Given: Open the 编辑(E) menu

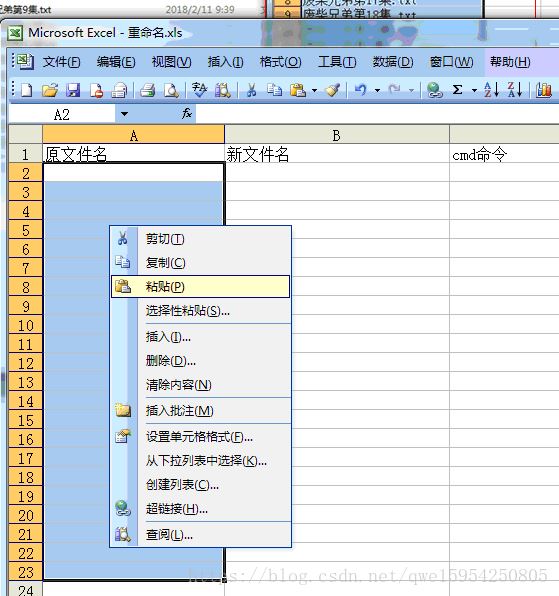Looking at the screenshot, I should coord(116,62).
